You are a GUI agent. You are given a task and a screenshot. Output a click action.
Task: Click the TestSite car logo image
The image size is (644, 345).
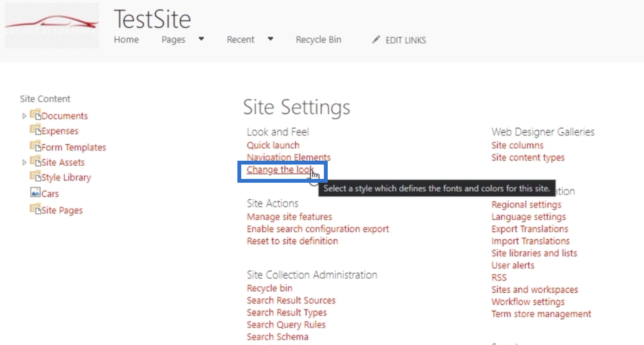pyautogui.click(x=52, y=26)
